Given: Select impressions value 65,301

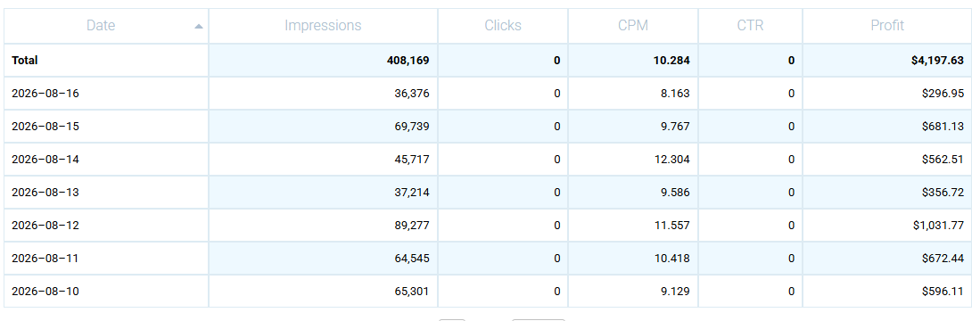Looking at the screenshot, I should click(412, 291).
